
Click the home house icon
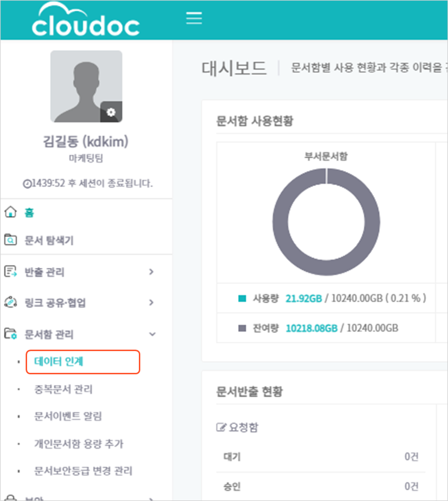click(x=11, y=212)
